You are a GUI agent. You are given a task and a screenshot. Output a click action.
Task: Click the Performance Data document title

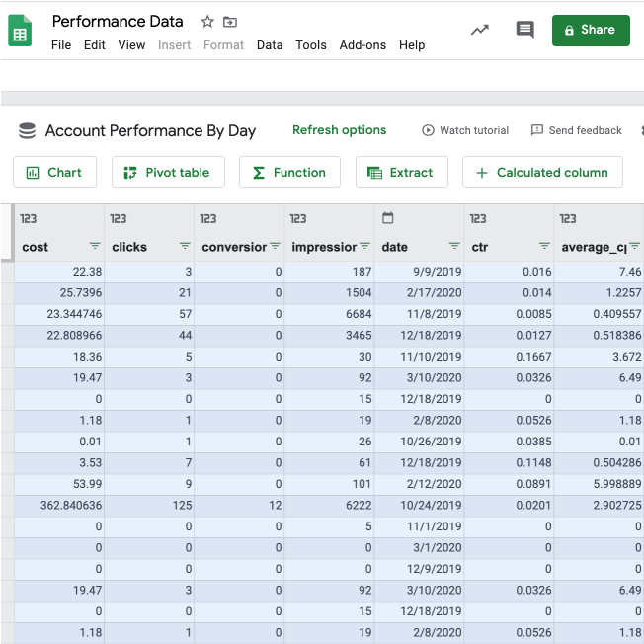(118, 22)
